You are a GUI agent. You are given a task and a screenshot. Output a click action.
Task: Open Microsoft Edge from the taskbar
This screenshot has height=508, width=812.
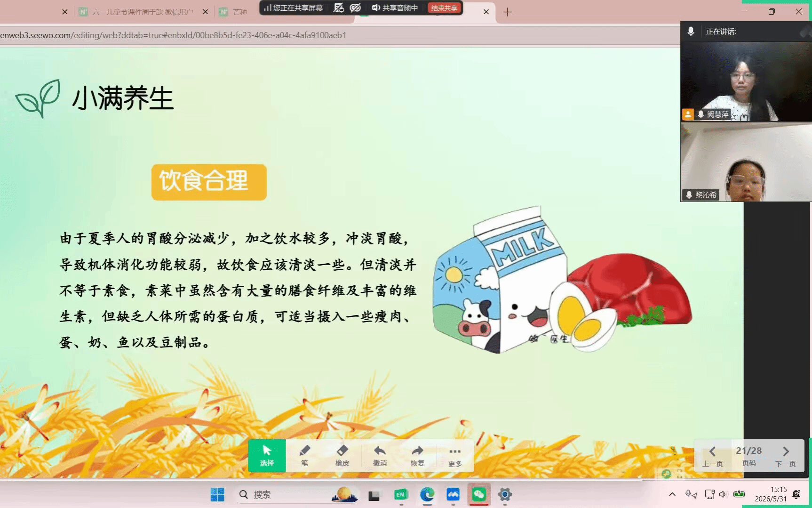click(427, 494)
